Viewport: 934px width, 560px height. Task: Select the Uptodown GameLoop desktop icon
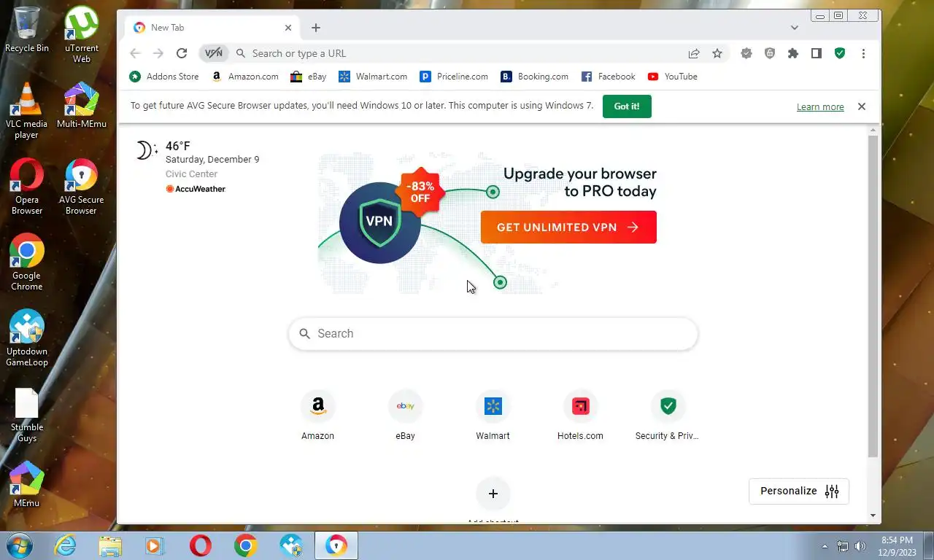27,338
